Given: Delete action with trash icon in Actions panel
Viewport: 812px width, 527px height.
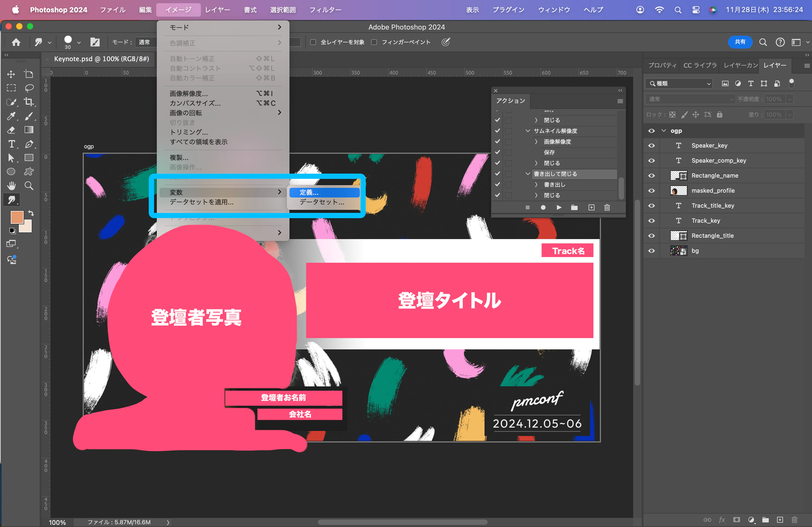Looking at the screenshot, I should click(x=607, y=207).
